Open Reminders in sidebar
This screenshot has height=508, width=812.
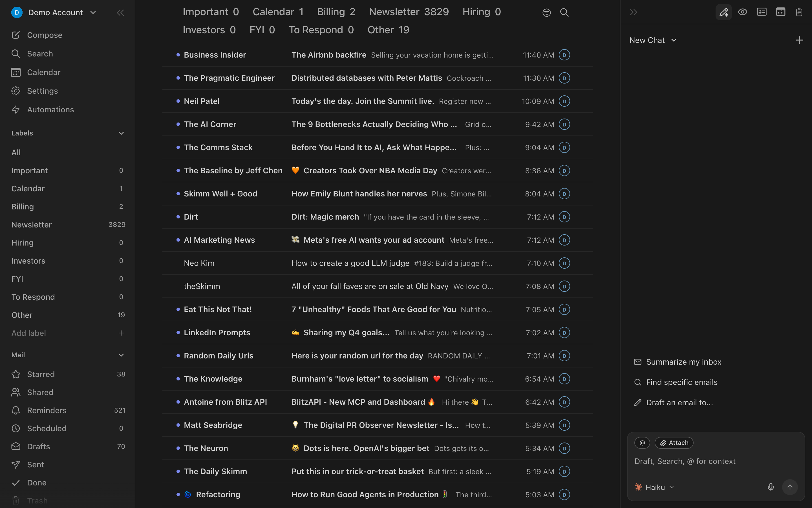[x=68, y=410]
